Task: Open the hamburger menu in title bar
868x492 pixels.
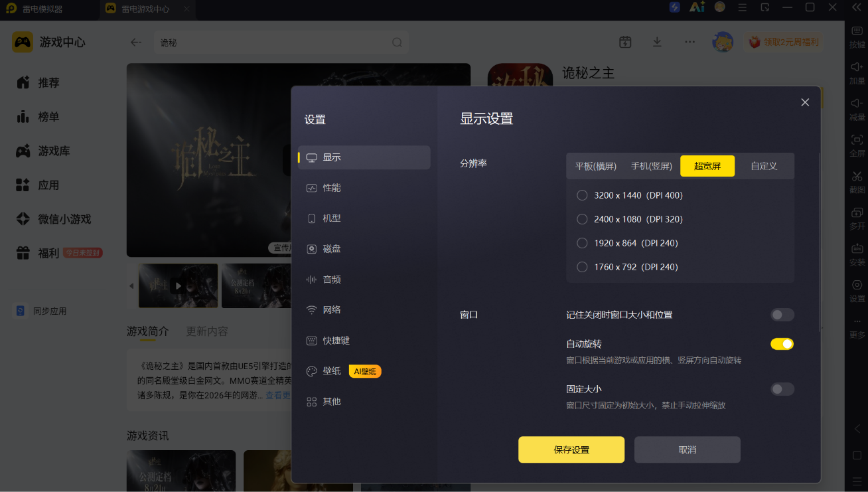Action: [743, 8]
